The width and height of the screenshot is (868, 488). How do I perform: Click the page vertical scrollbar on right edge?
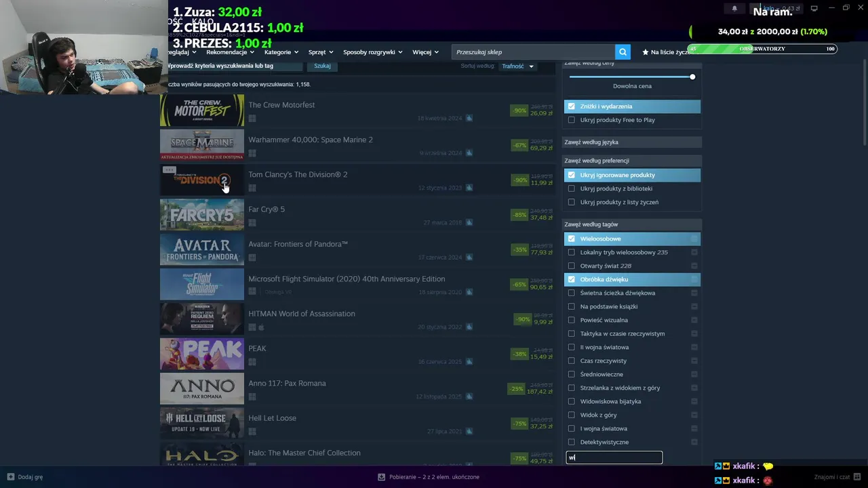[x=863, y=102]
